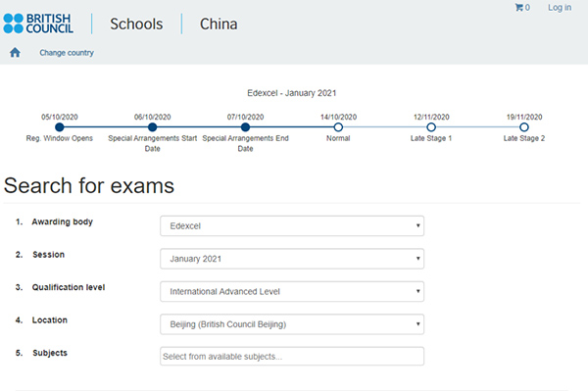The width and height of the screenshot is (588, 392).
Task: Click the China country heading
Action: (219, 24)
